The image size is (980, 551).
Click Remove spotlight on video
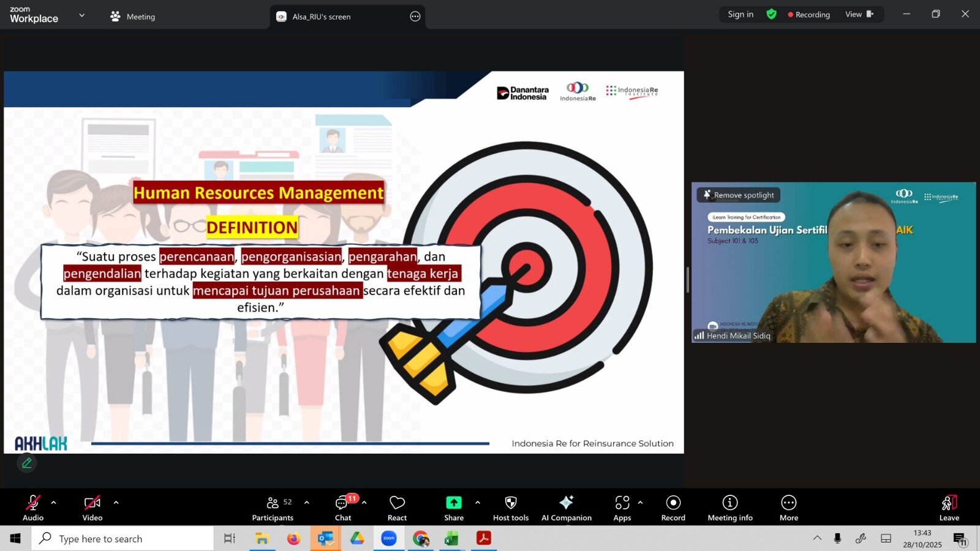point(739,195)
